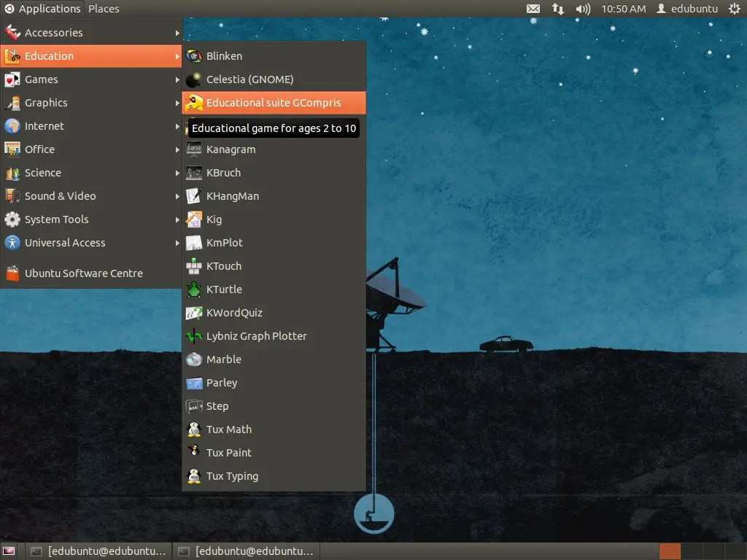Switch to the second workspace in switcher
This screenshot has width=747, height=560.
(692, 551)
